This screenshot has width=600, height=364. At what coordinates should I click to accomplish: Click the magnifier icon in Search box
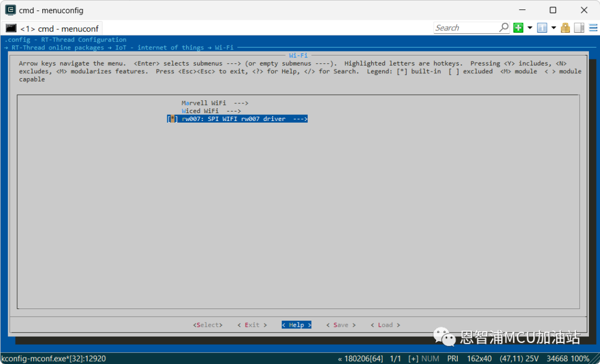point(503,28)
